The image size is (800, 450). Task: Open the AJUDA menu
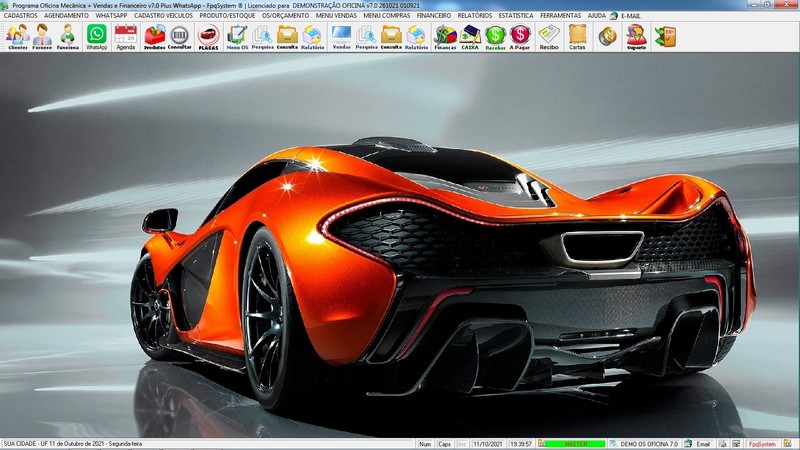pyautogui.click(x=596, y=16)
